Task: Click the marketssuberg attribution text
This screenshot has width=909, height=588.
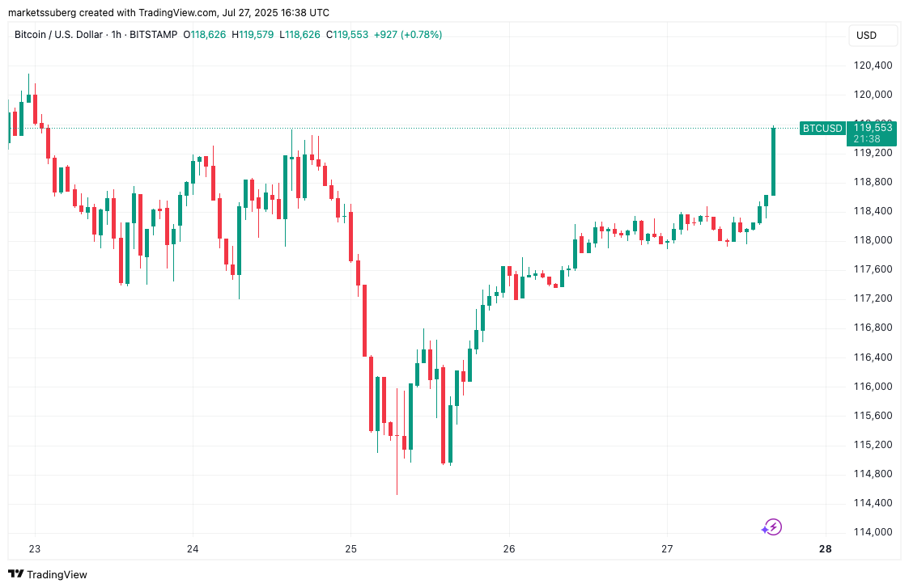Action: pyautogui.click(x=45, y=13)
